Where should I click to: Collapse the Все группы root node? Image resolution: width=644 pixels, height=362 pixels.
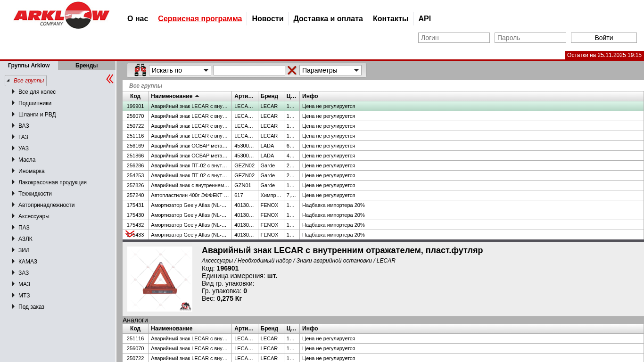coord(8,80)
